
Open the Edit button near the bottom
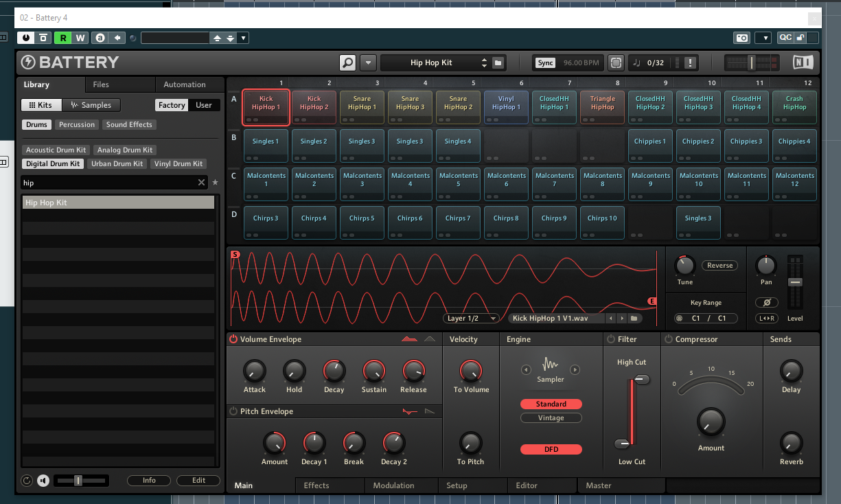coord(198,480)
